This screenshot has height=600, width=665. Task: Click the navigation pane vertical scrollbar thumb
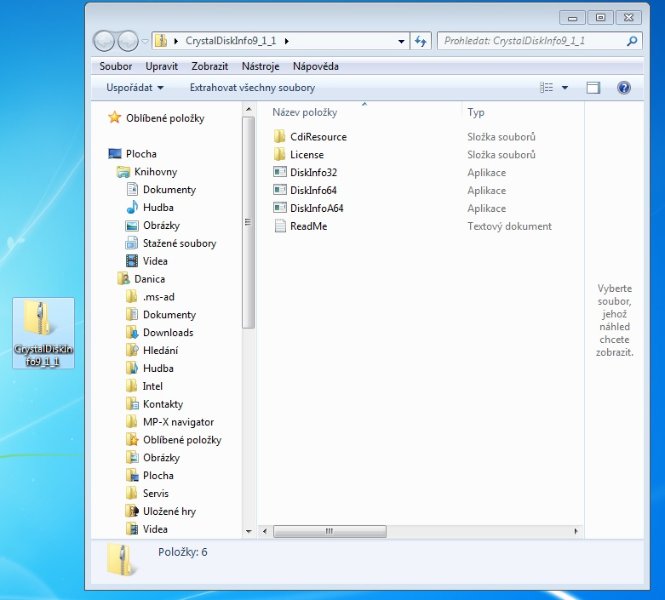tap(249, 222)
